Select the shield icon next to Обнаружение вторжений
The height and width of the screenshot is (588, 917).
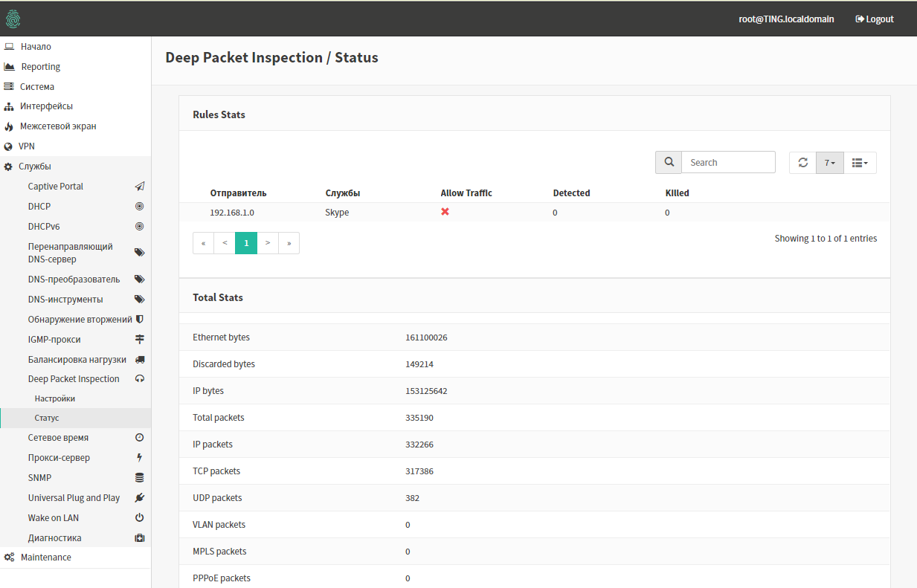click(139, 318)
